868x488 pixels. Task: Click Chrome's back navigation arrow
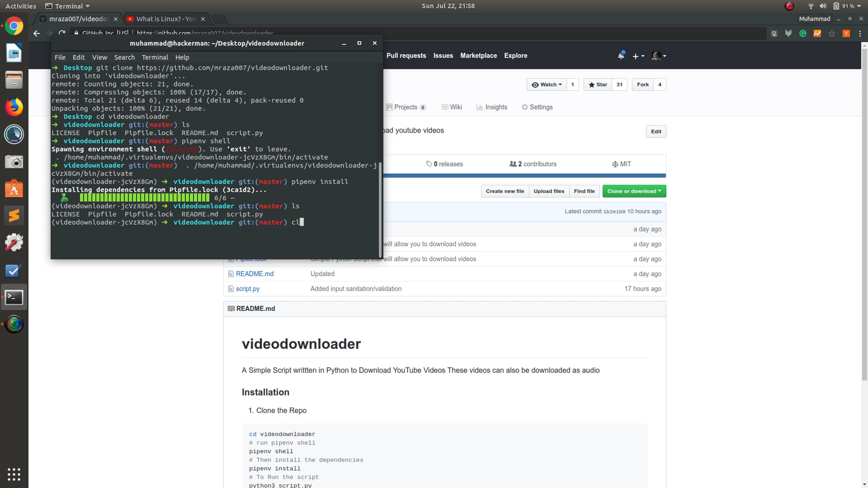tap(37, 34)
